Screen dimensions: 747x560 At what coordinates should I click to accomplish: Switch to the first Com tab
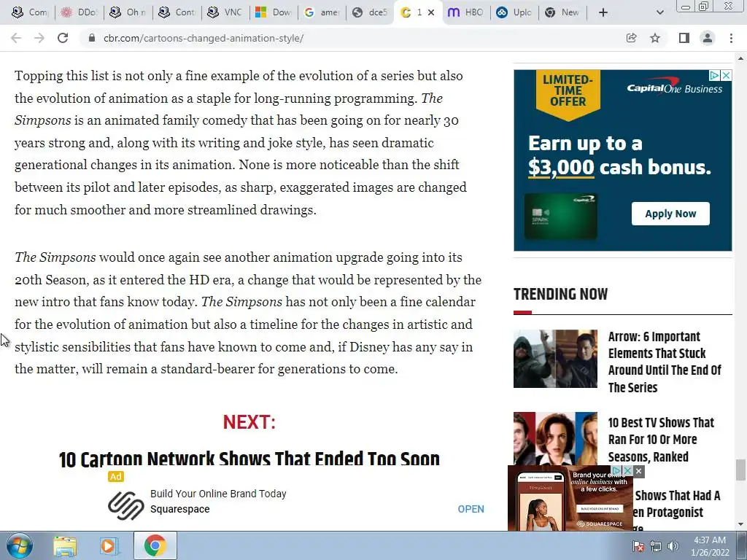30,12
